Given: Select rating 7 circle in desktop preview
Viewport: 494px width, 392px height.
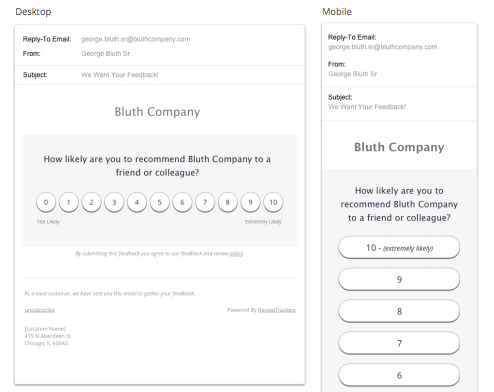Looking at the screenshot, I should point(205,202).
